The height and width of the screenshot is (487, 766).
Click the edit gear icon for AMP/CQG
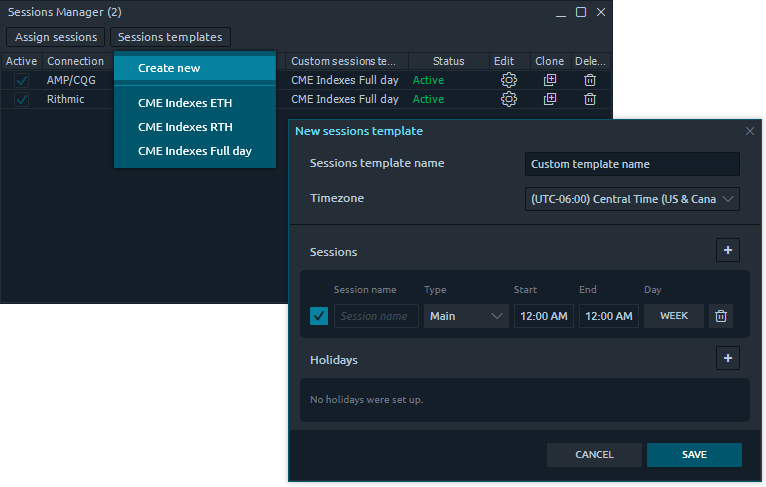coord(508,80)
